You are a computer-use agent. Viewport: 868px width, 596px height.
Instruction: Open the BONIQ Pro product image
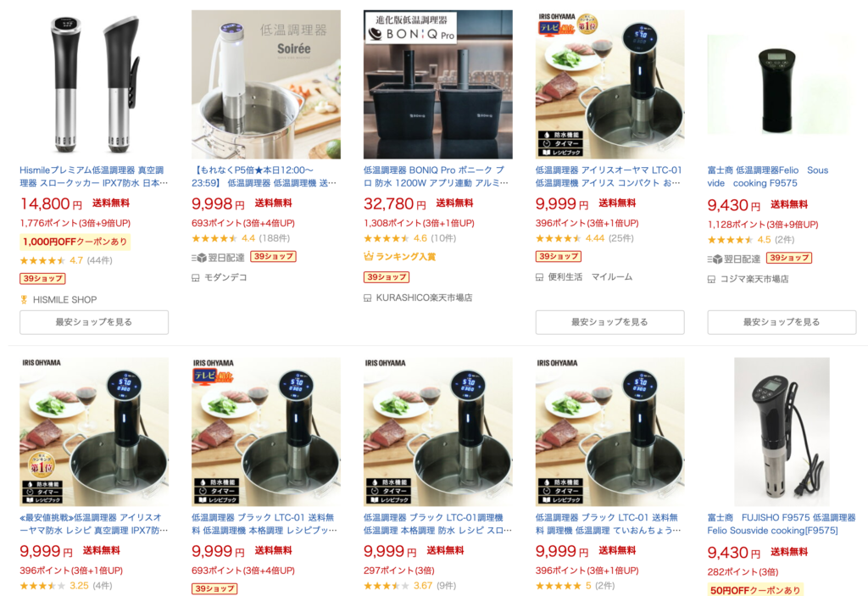click(438, 84)
